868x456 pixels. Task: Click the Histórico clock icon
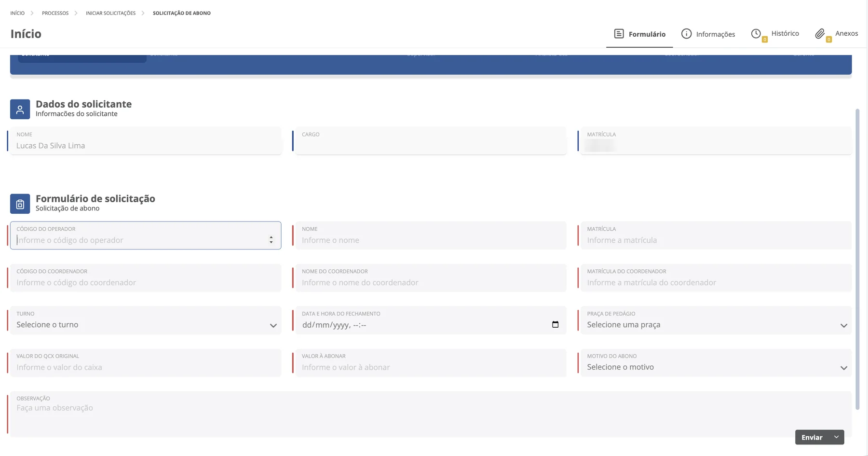tap(756, 34)
